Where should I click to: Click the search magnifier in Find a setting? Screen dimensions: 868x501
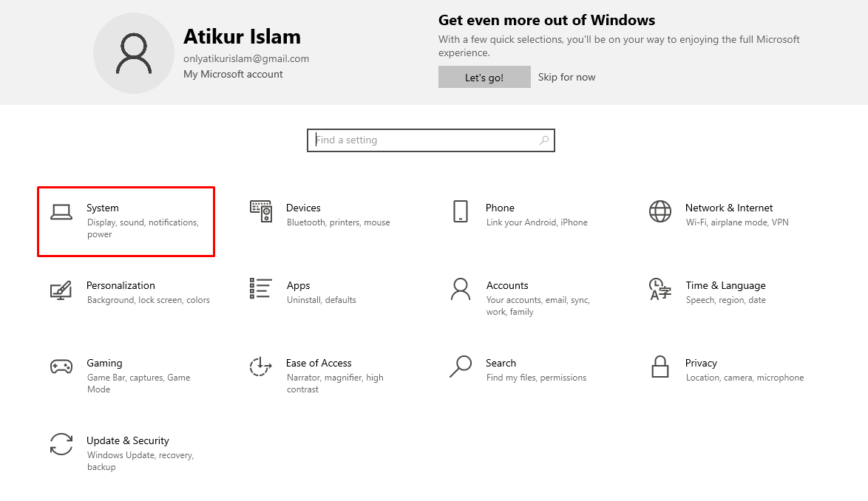[x=543, y=140]
